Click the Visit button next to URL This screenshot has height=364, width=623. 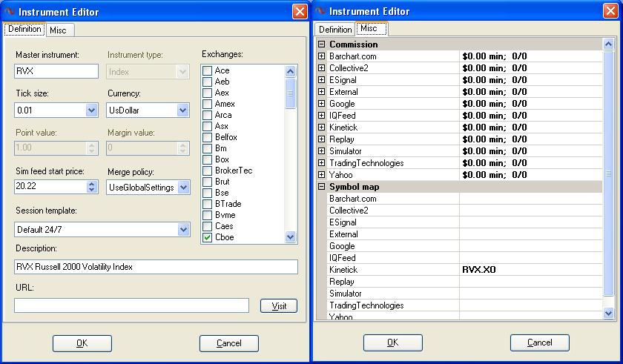pyautogui.click(x=279, y=305)
